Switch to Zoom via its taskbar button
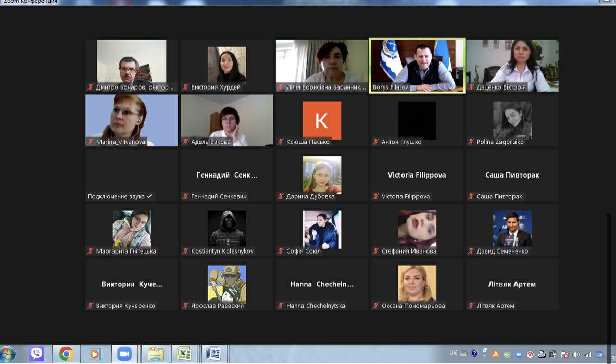The height and width of the screenshot is (364, 616). click(x=124, y=354)
